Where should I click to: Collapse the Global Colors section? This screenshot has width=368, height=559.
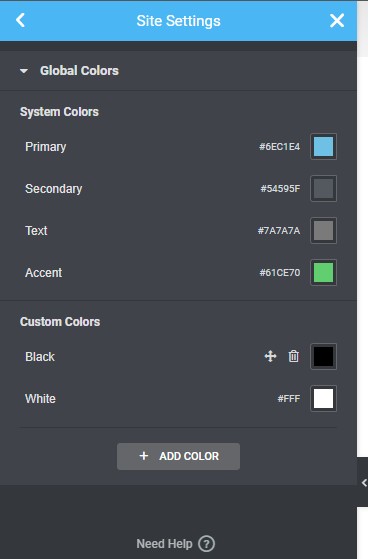click(24, 71)
